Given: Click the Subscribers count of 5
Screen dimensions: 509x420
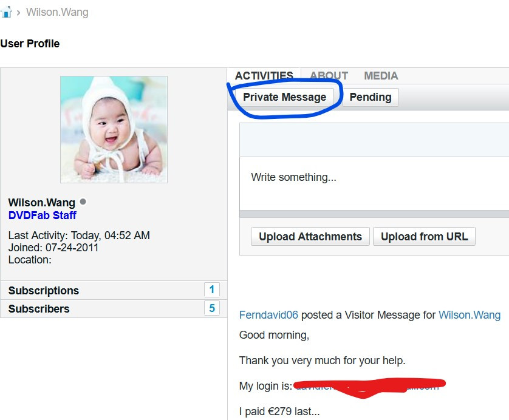Looking at the screenshot, I should pyautogui.click(x=211, y=308).
